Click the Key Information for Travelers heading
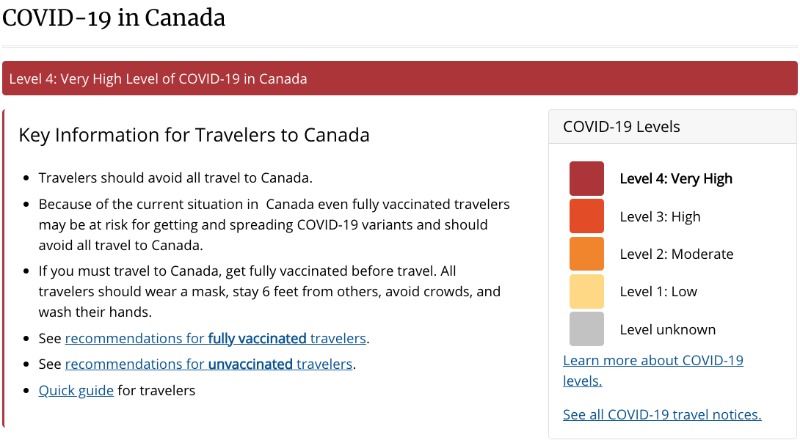800x440 pixels. click(194, 135)
